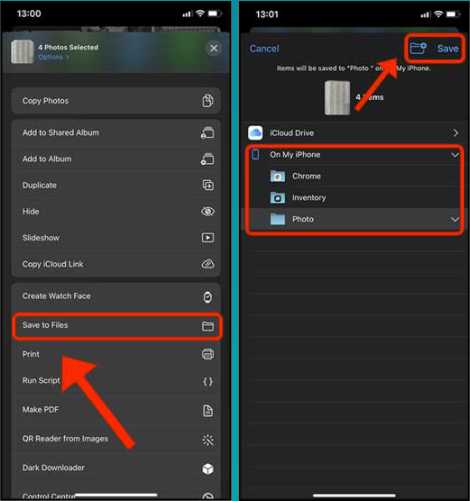470x501 pixels.
Task: Tap the 13:01 clock on right phone
Action: (267, 14)
